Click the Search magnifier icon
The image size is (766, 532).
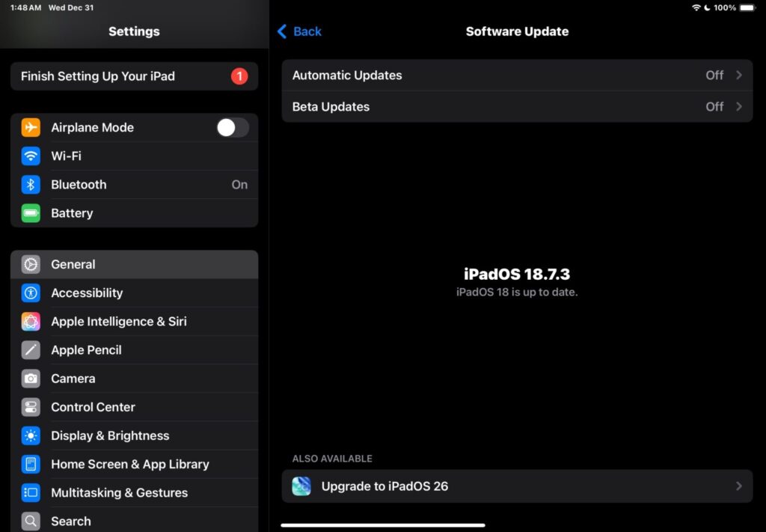[31, 521]
